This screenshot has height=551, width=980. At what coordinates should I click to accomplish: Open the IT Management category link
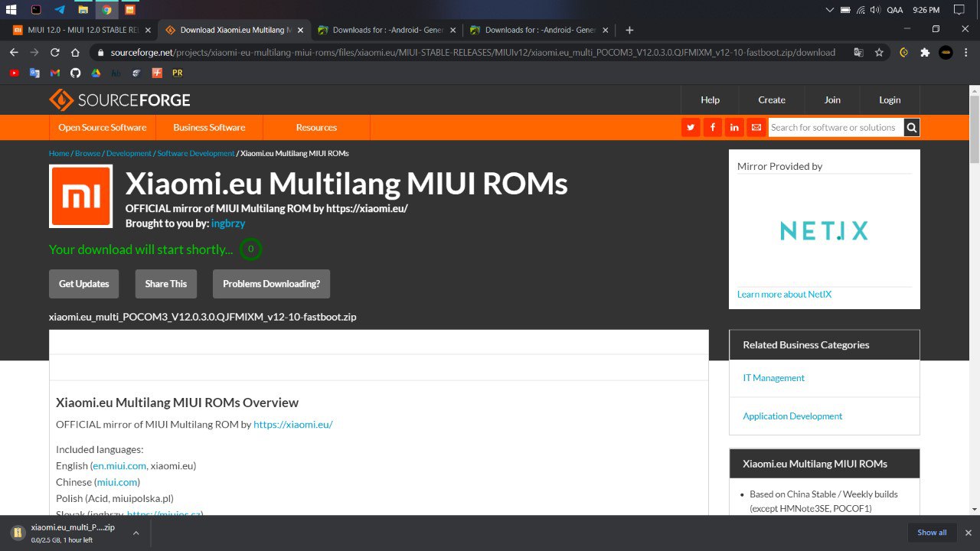click(x=773, y=378)
